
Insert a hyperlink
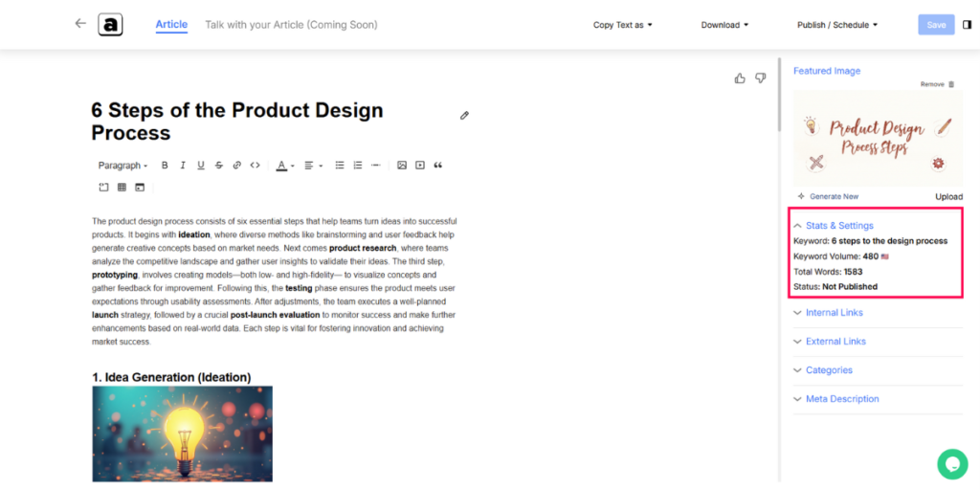coord(237,166)
